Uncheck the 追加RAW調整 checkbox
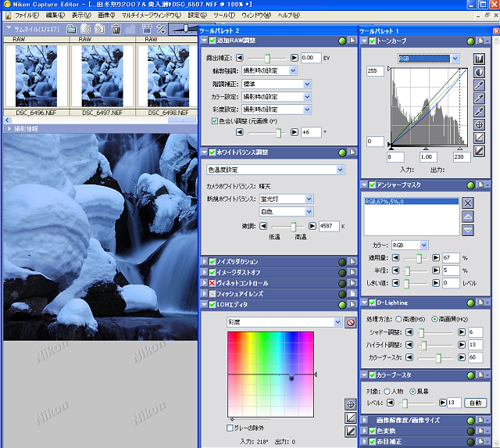This screenshot has height=448, width=500. [x=212, y=41]
